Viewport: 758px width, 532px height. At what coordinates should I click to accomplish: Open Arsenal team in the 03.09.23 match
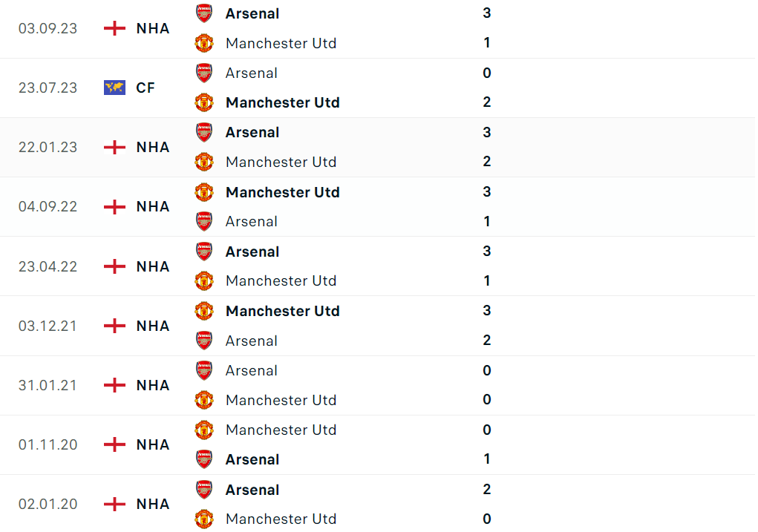click(x=252, y=13)
